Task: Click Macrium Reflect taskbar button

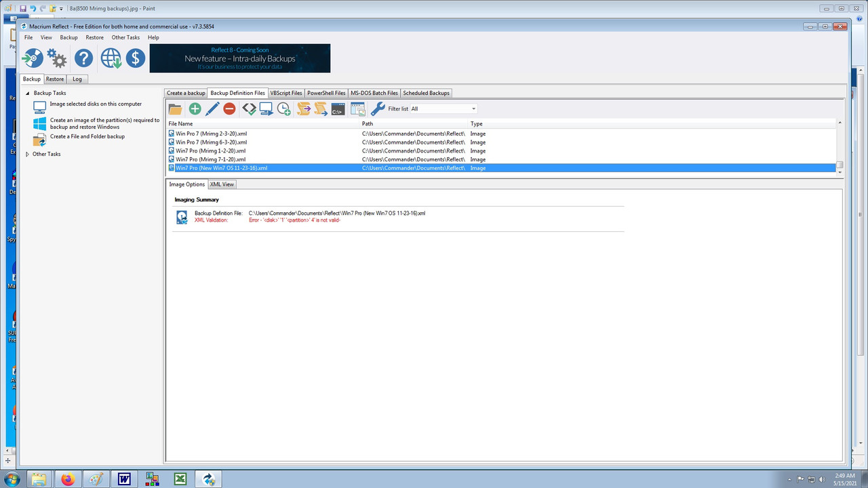Action: 209,479
